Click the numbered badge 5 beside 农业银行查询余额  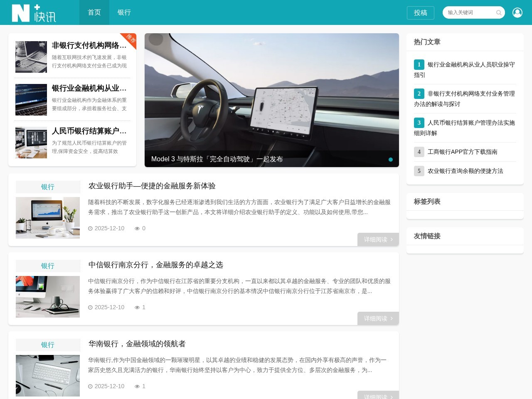pyautogui.click(x=419, y=171)
